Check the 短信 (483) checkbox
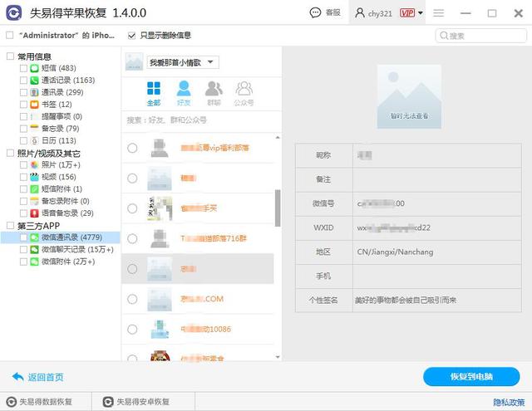 point(23,68)
